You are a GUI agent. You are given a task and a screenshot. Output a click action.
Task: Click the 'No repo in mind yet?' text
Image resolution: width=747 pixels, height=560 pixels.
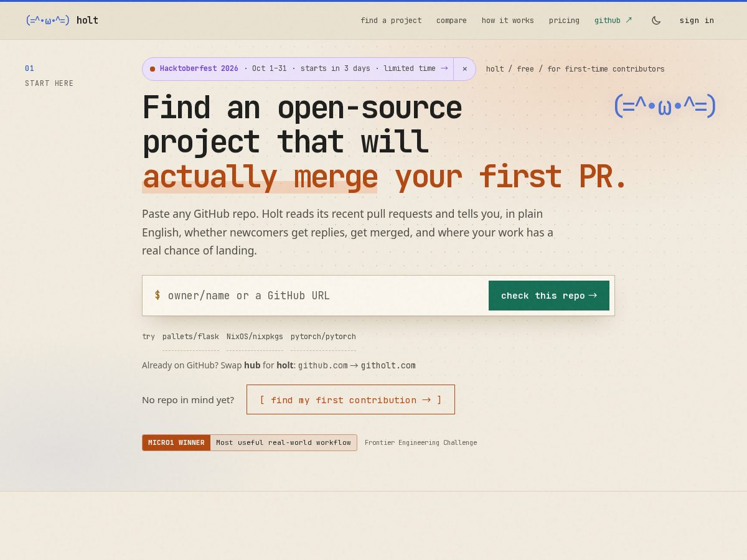188,399
